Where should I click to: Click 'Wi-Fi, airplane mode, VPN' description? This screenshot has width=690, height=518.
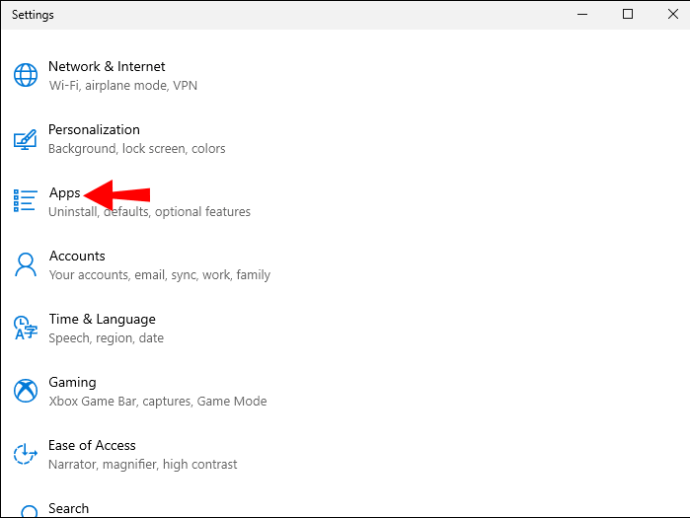(x=123, y=85)
